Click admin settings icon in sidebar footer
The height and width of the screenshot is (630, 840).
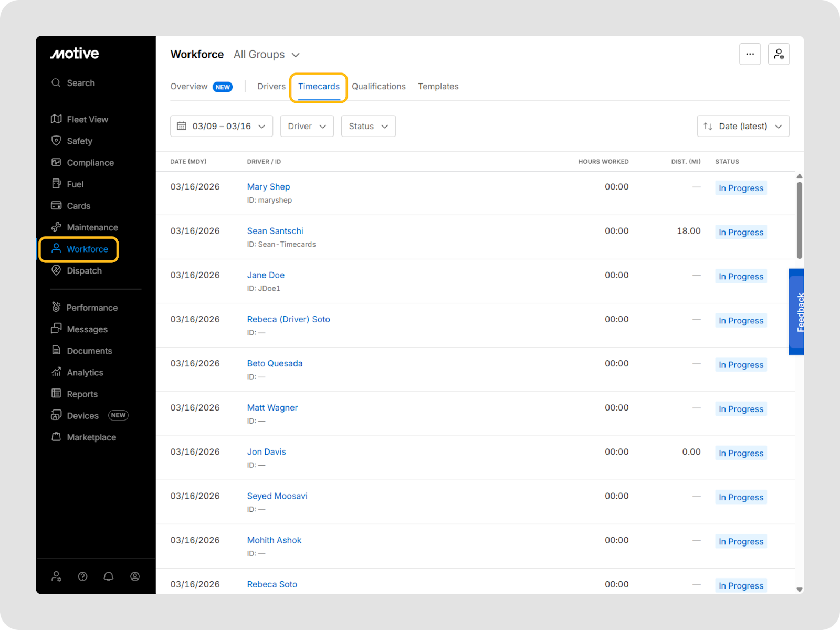click(x=56, y=576)
